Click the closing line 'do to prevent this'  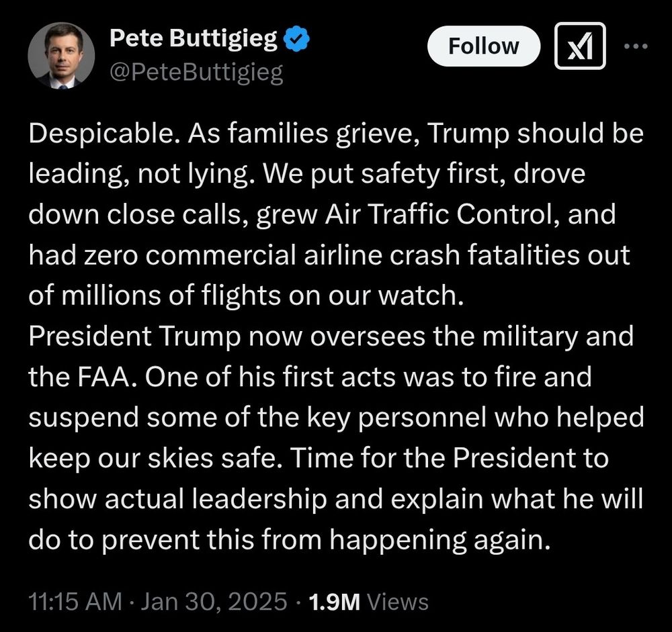tap(289, 540)
